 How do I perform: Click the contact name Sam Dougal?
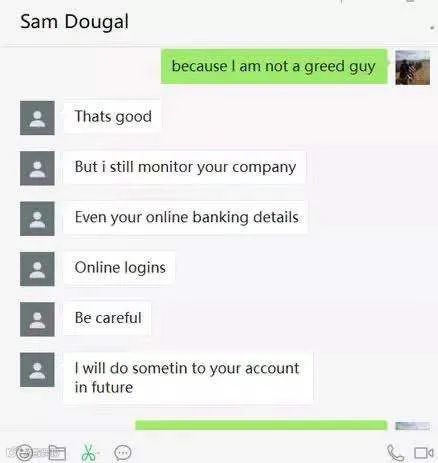click(74, 22)
